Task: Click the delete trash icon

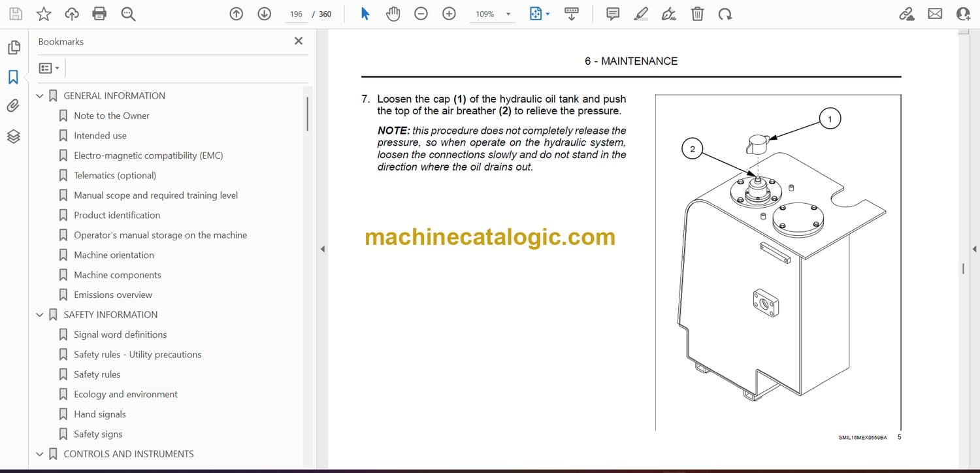Action: [697, 14]
